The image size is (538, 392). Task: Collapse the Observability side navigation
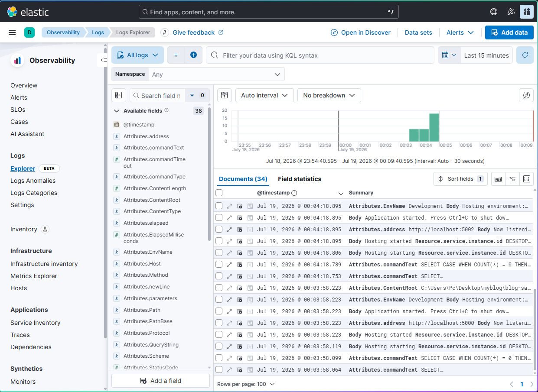[x=104, y=60]
